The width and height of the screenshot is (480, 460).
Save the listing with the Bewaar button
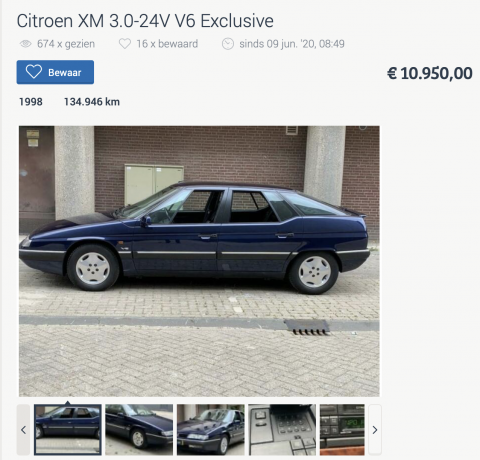[x=55, y=72]
